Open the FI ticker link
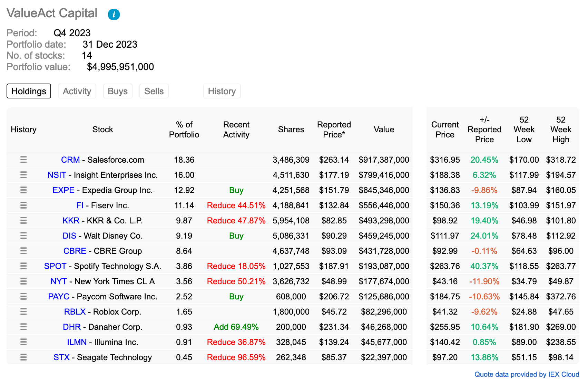The height and width of the screenshot is (384, 588). [x=80, y=205]
